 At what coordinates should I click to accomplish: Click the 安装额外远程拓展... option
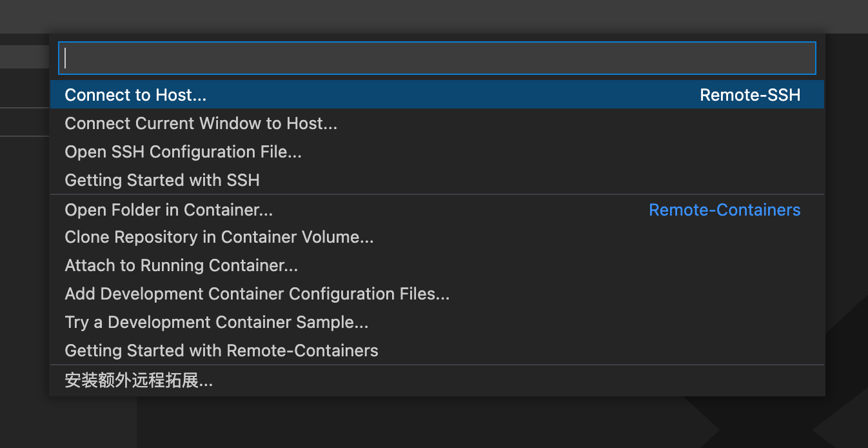point(139,381)
